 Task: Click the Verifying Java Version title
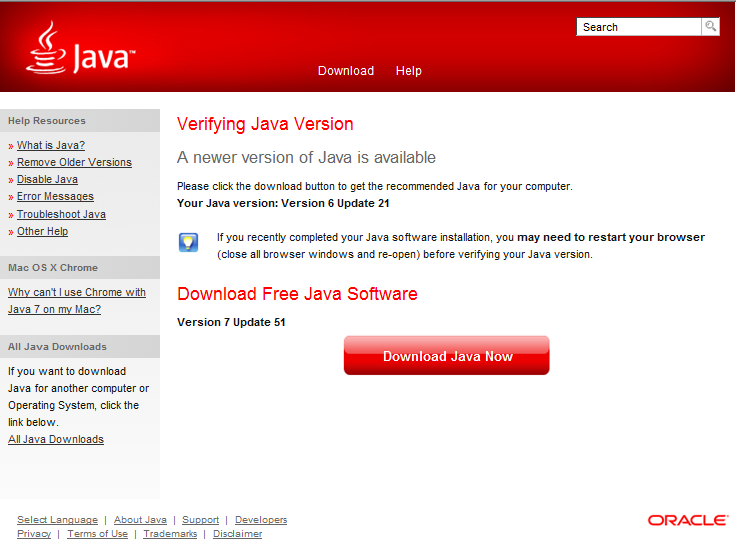[265, 124]
